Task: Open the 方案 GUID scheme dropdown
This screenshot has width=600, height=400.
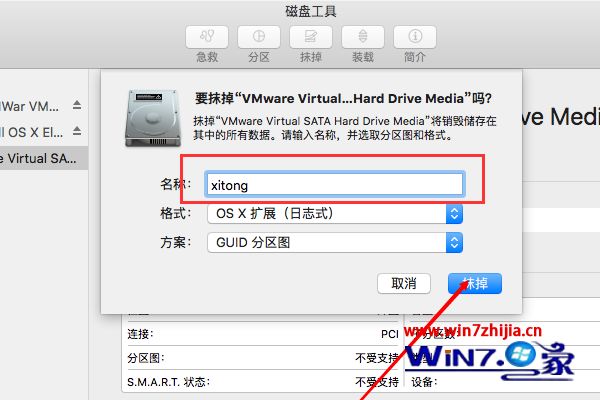Action: pyautogui.click(x=335, y=242)
